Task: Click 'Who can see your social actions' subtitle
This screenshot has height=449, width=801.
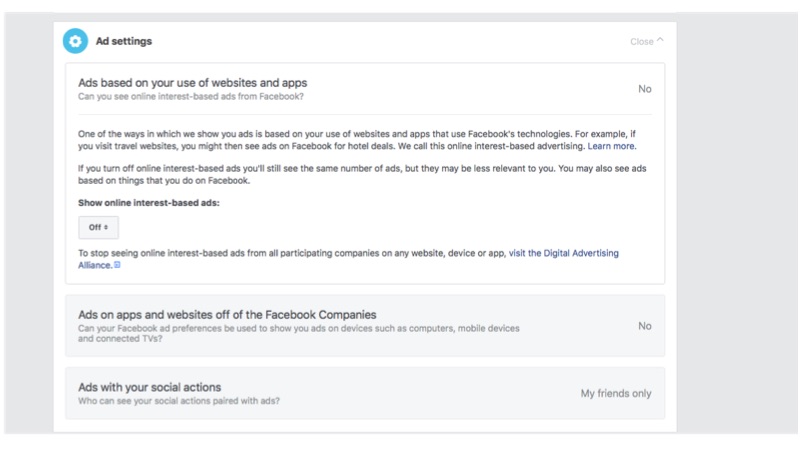Action: 179,401
